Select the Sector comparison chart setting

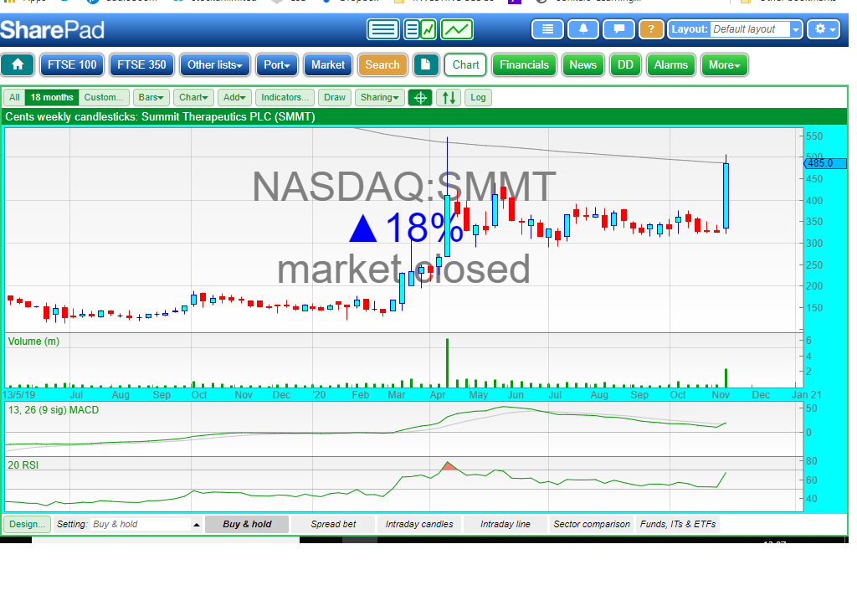[x=592, y=524]
